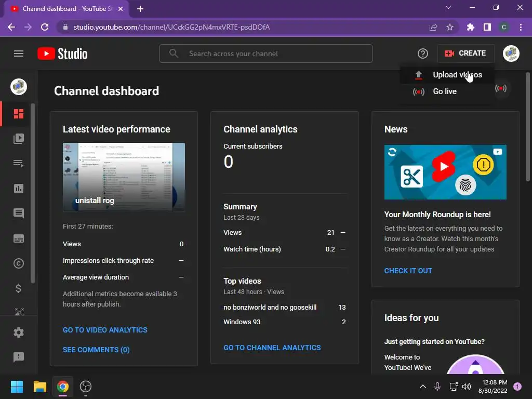Open Chrome tab search chevron

tap(448, 7)
